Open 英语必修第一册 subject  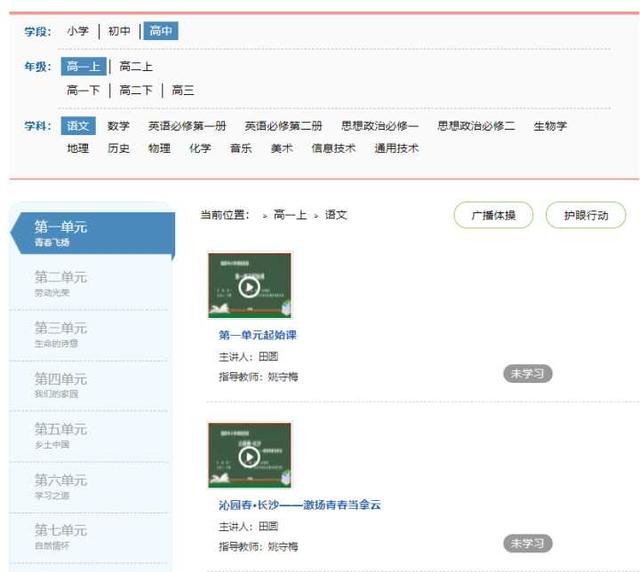(x=187, y=126)
